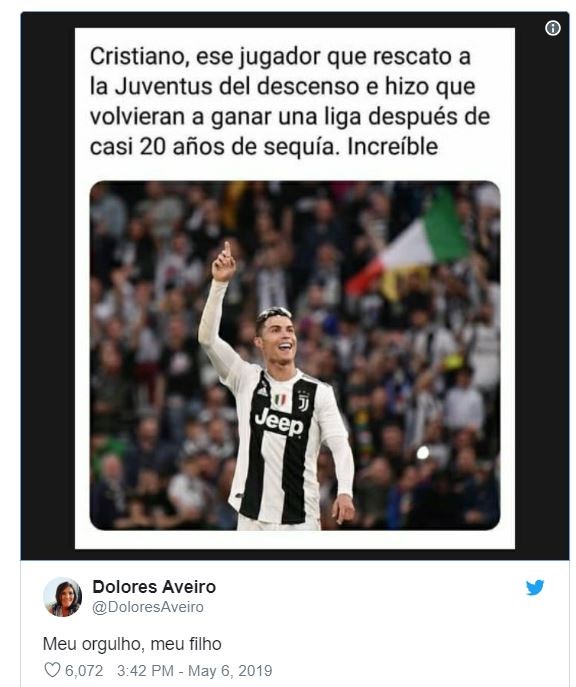Click the Twitter bird logo

point(535,588)
